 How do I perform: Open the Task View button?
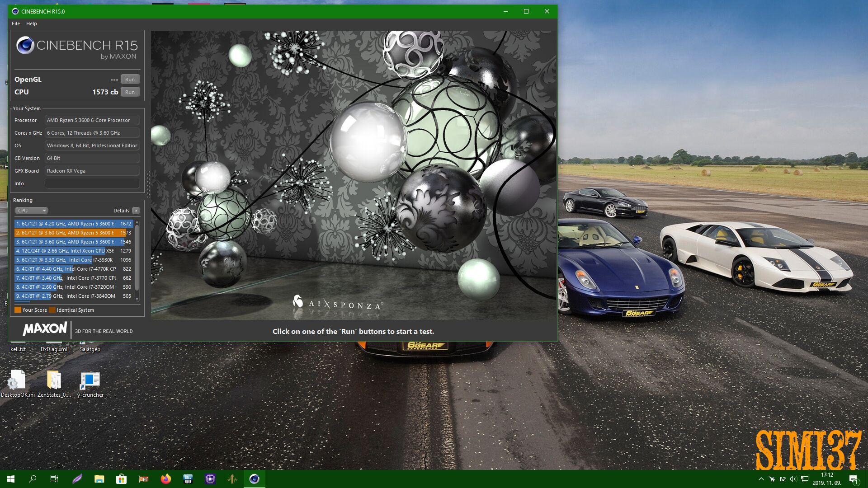pyautogui.click(x=54, y=479)
